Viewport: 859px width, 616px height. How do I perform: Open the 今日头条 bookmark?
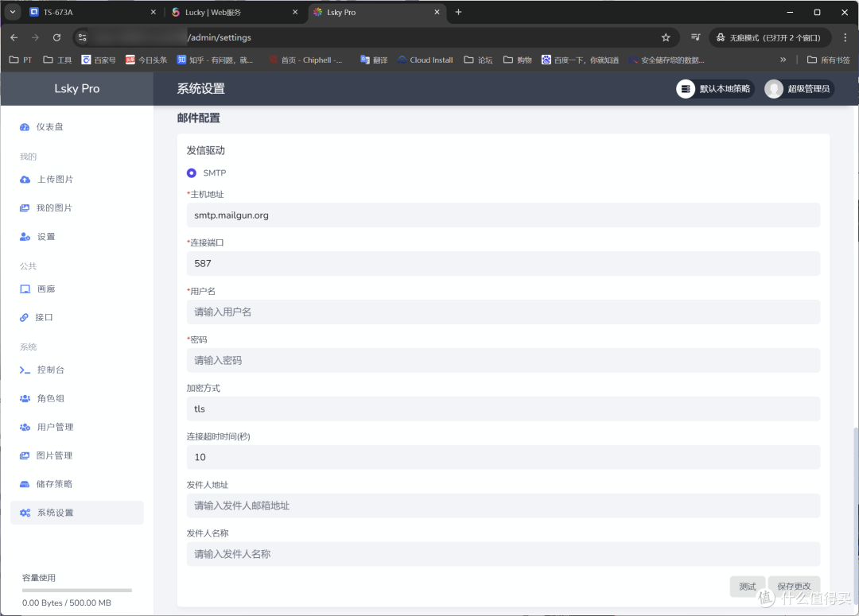[146, 60]
